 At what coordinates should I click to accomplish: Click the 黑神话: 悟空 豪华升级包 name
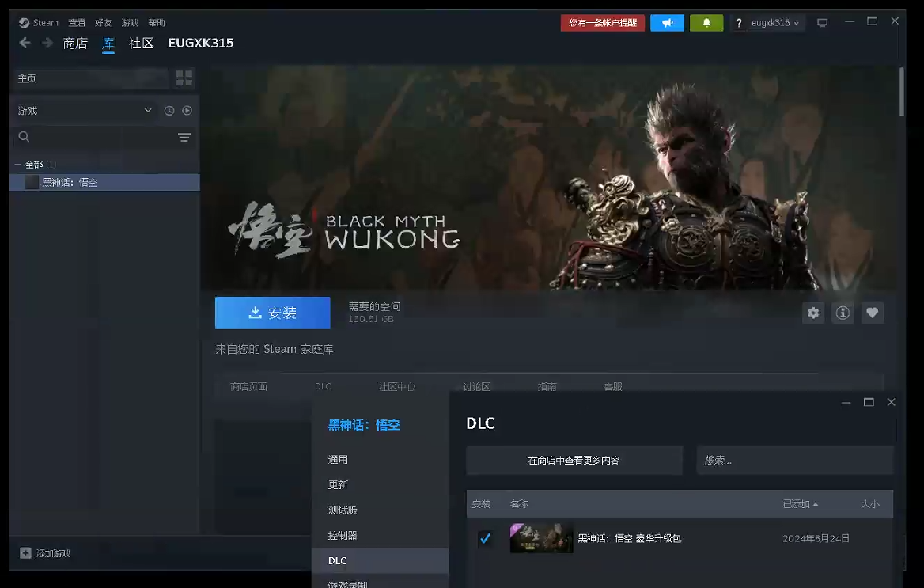click(x=630, y=538)
